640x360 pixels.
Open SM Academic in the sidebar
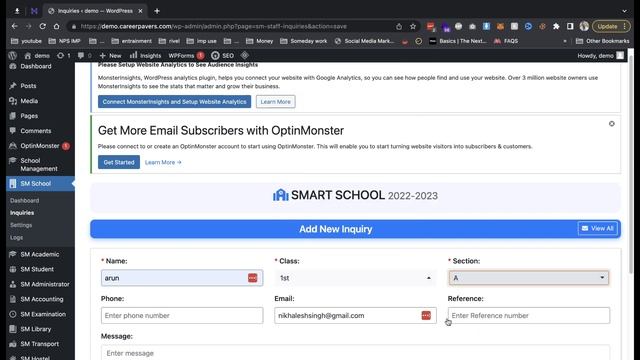pyautogui.click(x=40, y=254)
